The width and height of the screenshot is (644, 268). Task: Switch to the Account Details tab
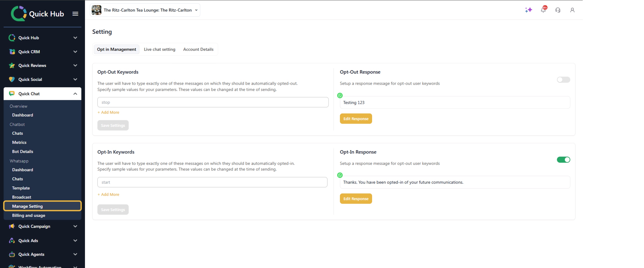pos(198,49)
